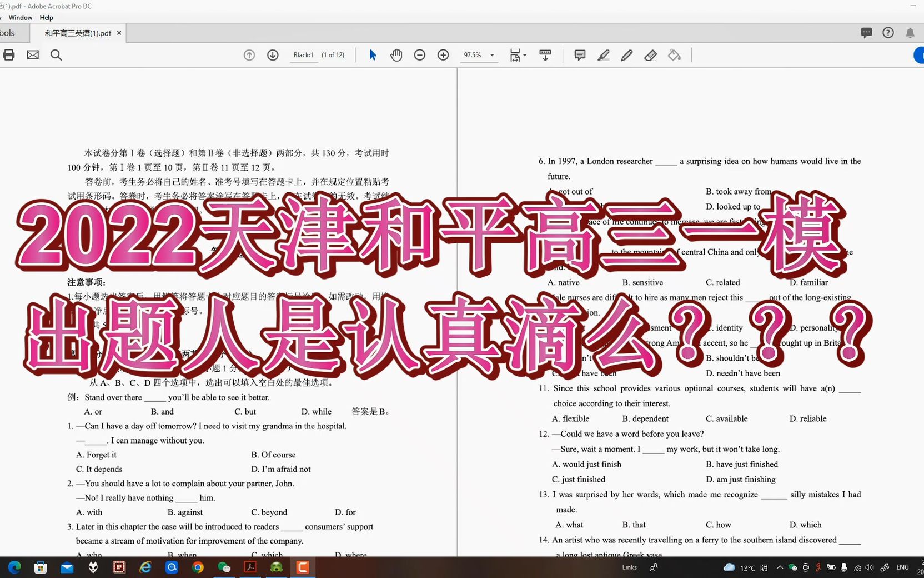Click the microphone tray icon
Image resolution: width=924 pixels, height=578 pixels.
pos(844,567)
